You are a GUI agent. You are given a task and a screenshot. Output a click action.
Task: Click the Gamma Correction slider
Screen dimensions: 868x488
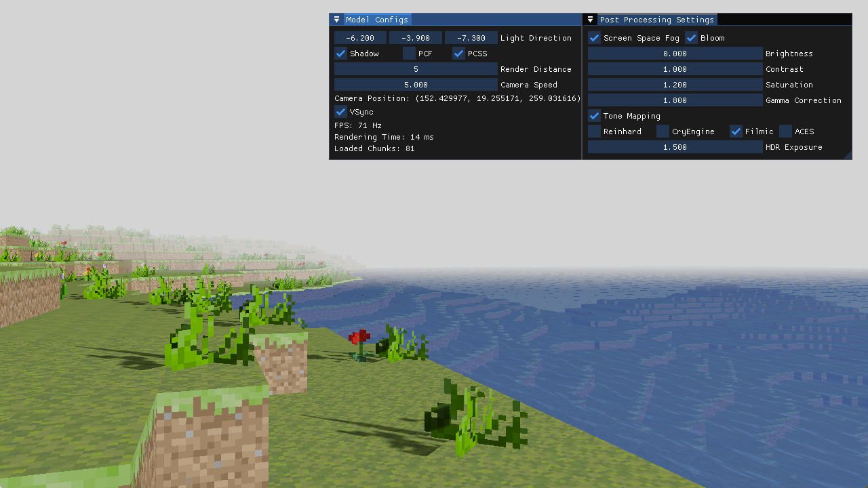675,100
